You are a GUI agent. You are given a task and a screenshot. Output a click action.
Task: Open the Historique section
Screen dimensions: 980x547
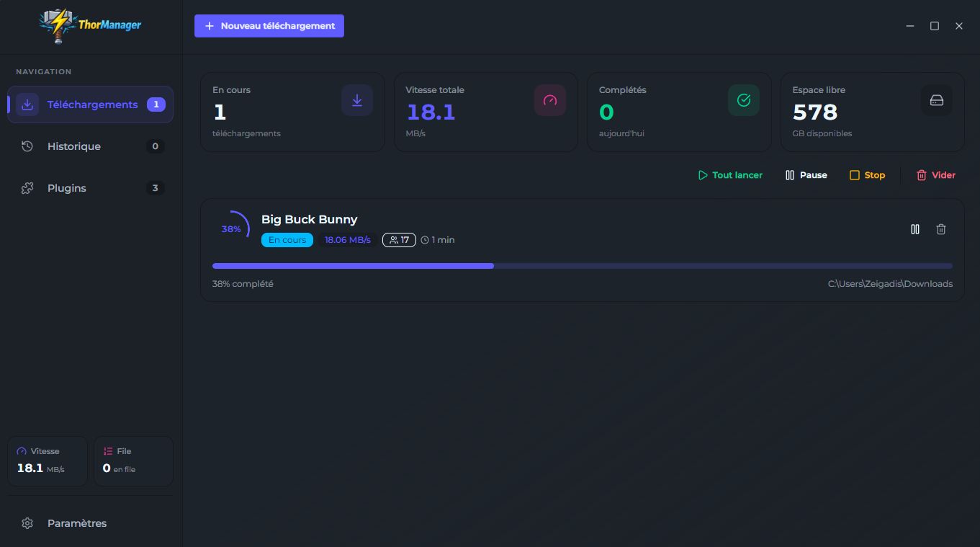pos(91,146)
